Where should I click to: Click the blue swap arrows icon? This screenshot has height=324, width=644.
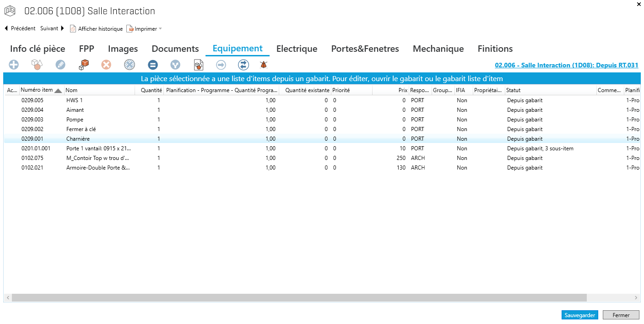click(x=243, y=65)
